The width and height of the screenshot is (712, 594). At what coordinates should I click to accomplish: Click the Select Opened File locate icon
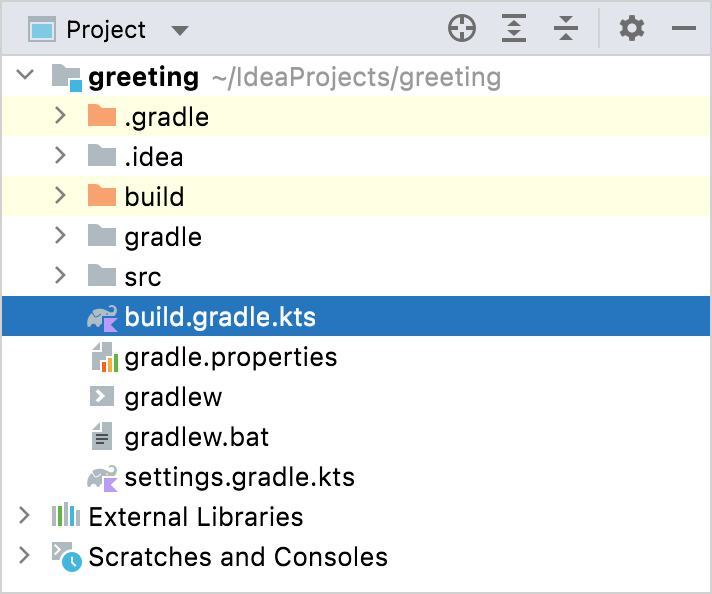pos(462,28)
